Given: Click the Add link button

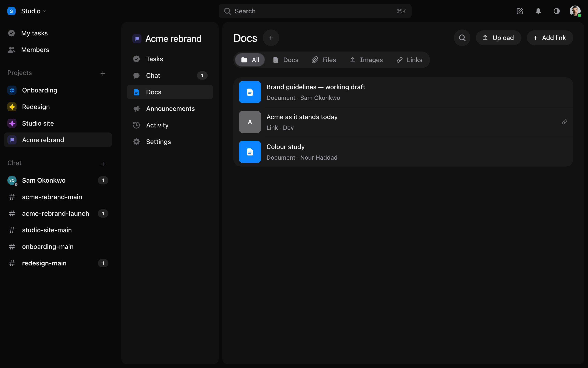Looking at the screenshot, I should [550, 38].
